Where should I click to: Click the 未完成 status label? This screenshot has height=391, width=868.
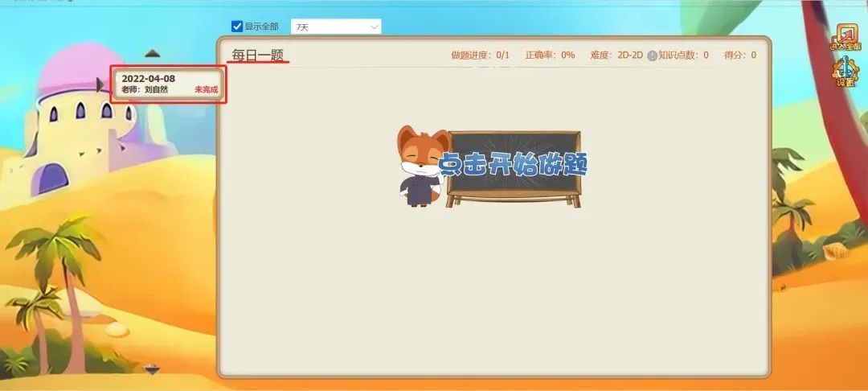click(x=206, y=90)
